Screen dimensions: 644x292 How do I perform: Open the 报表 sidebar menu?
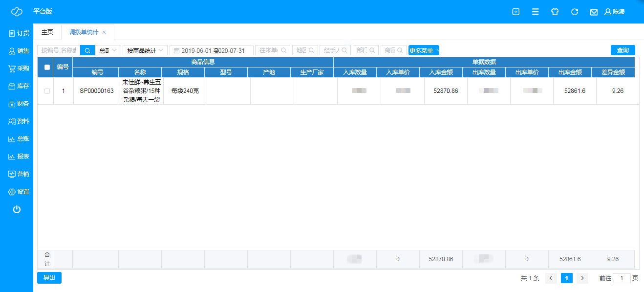(19, 157)
